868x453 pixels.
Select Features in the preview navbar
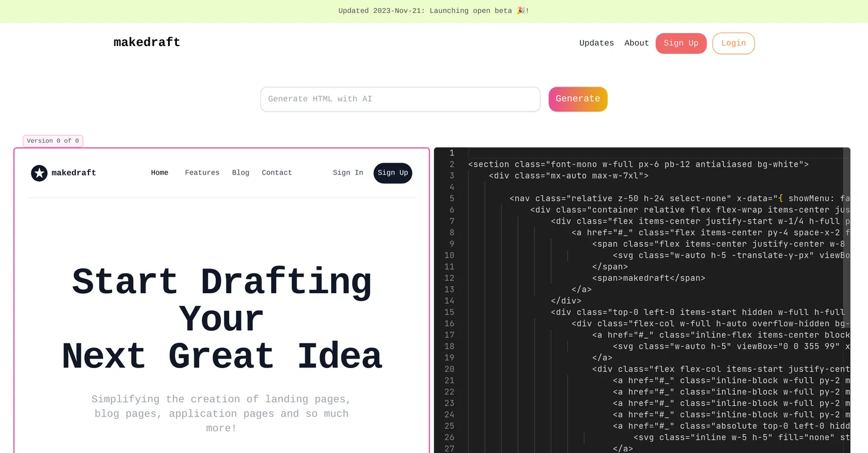point(202,173)
